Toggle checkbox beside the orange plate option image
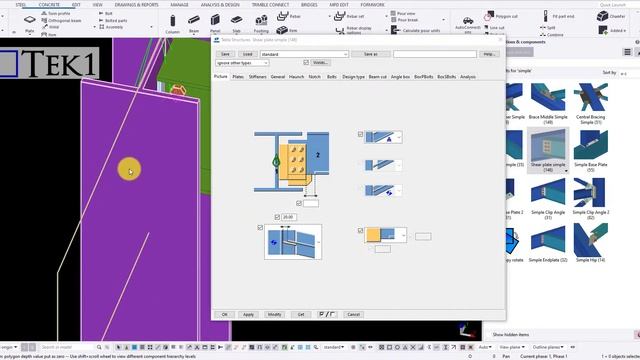 click(x=360, y=230)
